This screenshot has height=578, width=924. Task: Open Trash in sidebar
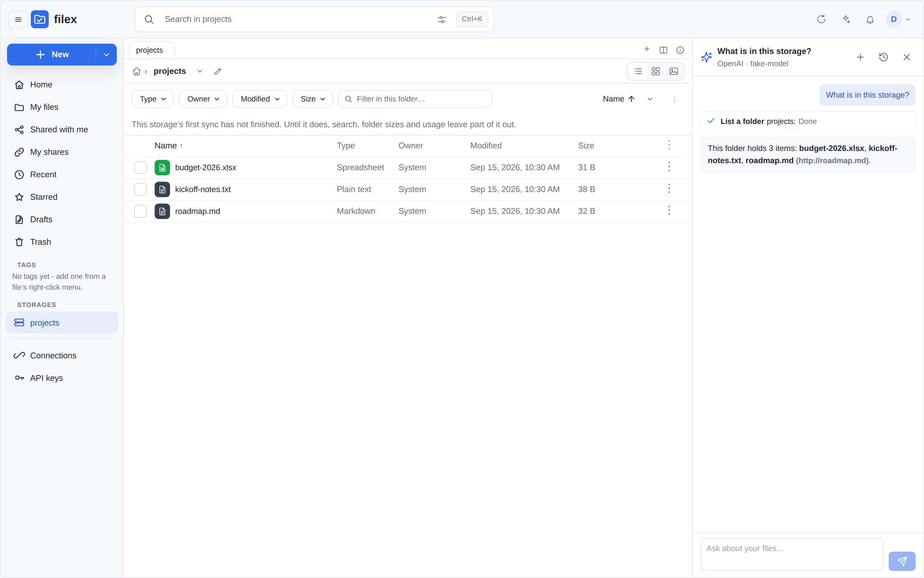pos(62,242)
